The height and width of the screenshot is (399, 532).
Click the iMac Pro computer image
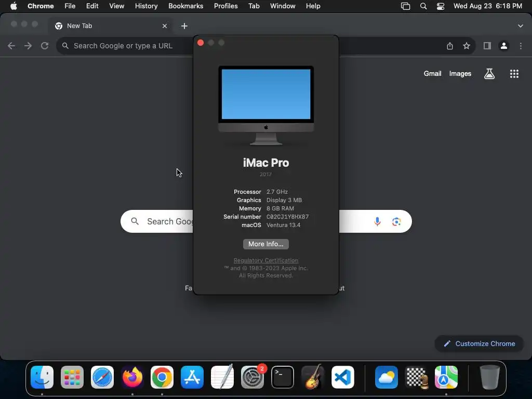pyautogui.click(x=266, y=105)
